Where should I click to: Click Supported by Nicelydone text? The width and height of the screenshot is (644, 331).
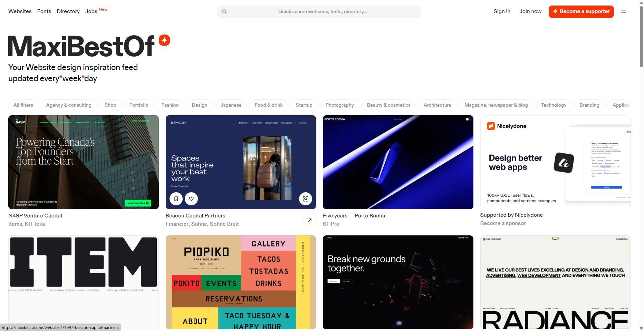[511, 215]
